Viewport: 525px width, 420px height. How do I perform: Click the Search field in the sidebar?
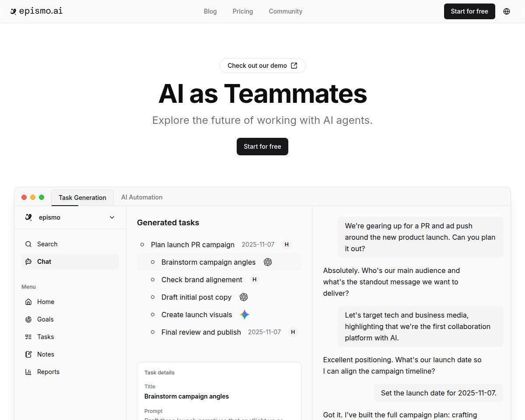70,244
